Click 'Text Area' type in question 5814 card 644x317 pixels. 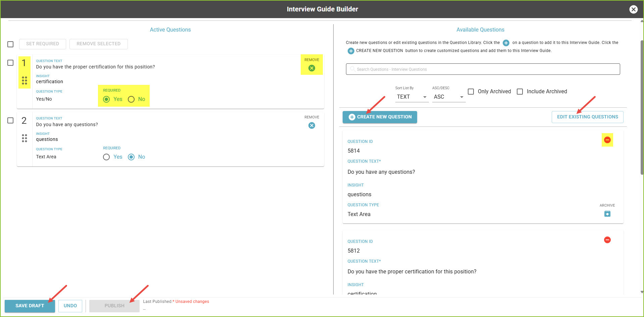point(359,214)
